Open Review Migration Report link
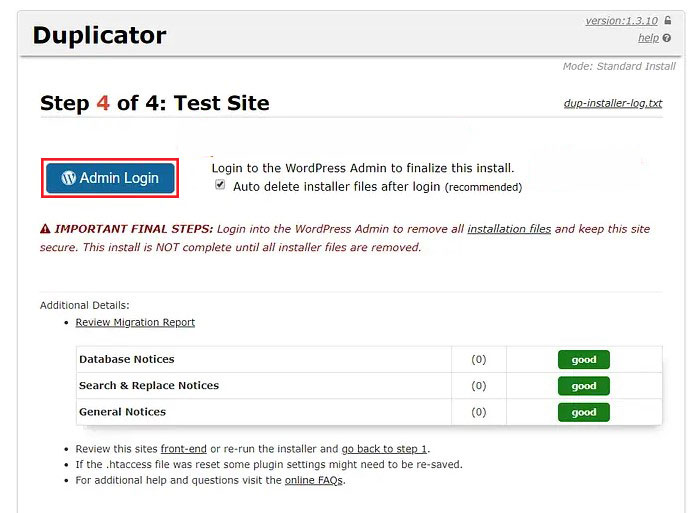 point(135,322)
